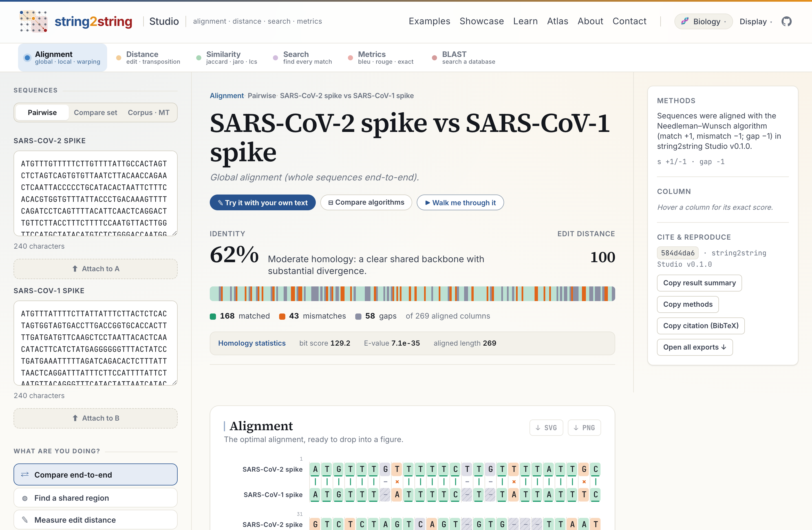Download alignment as SVG

tap(546, 428)
